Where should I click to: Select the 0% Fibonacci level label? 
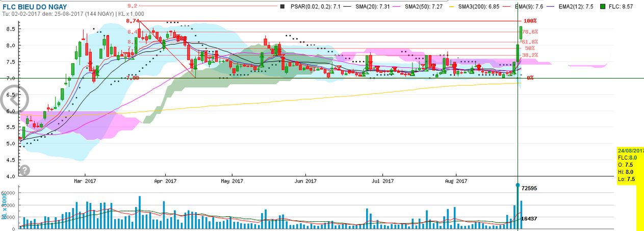point(530,78)
